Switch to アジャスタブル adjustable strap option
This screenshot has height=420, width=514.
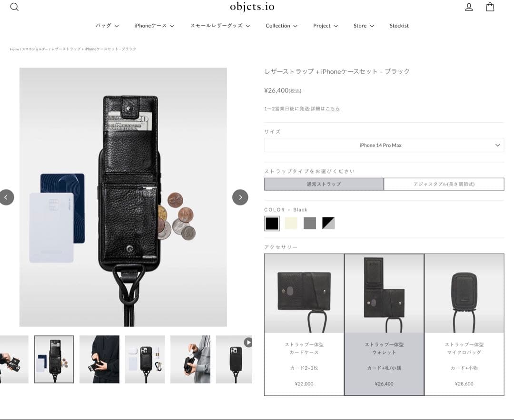pos(444,184)
